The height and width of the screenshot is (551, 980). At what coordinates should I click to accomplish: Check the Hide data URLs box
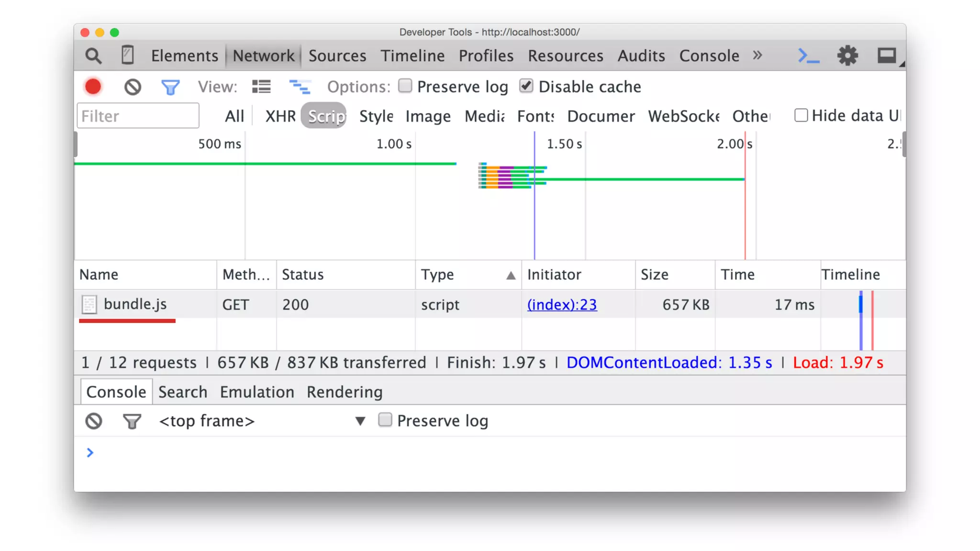point(801,115)
